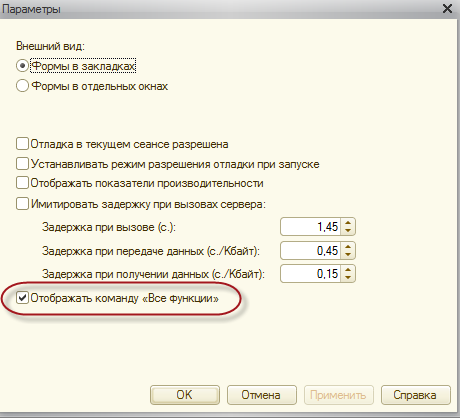Decrease "Задержка при передаче данных" with down arrow
The image size is (460, 419).
(348, 254)
